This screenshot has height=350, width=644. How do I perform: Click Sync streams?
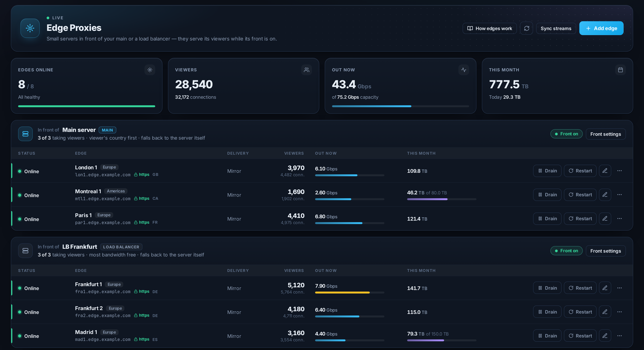coord(556,28)
